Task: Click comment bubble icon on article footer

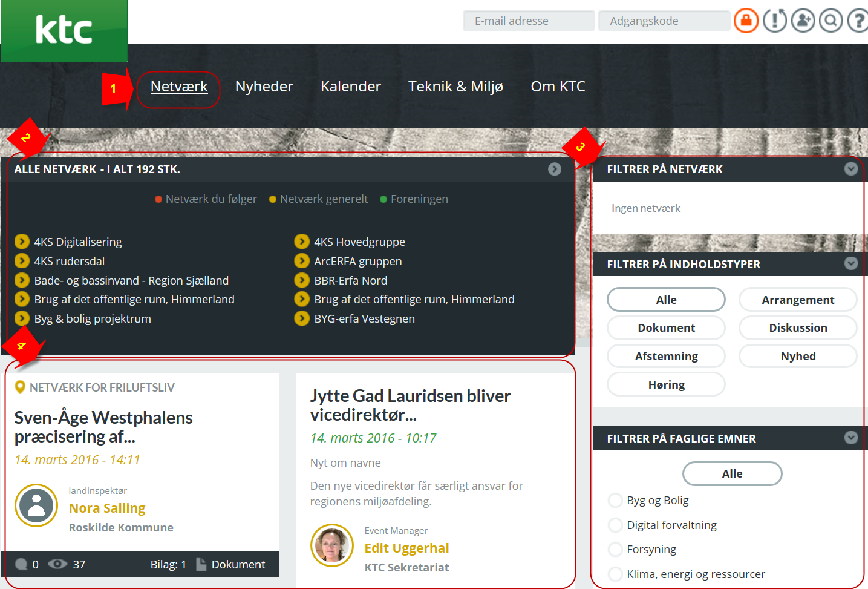Action: tap(21, 564)
